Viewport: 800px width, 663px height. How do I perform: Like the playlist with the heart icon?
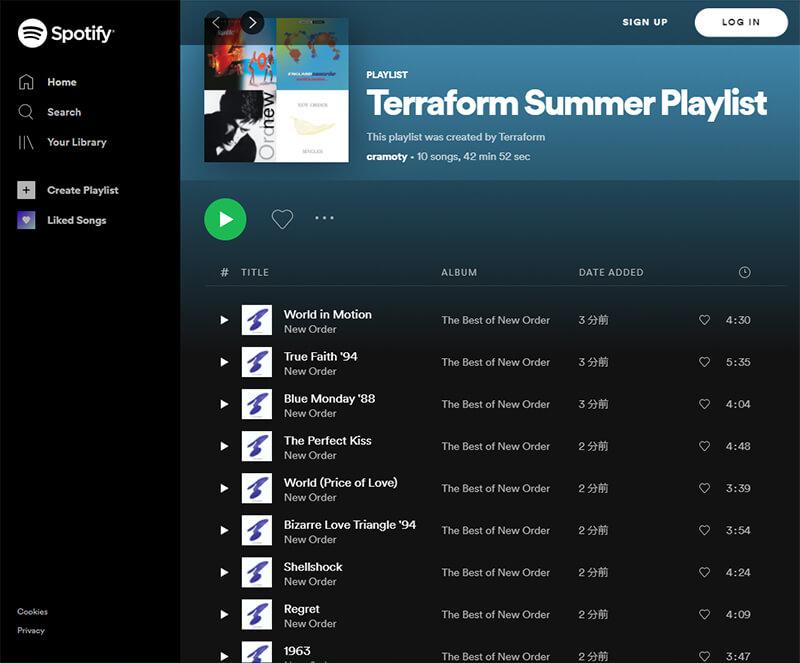coord(282,219)
